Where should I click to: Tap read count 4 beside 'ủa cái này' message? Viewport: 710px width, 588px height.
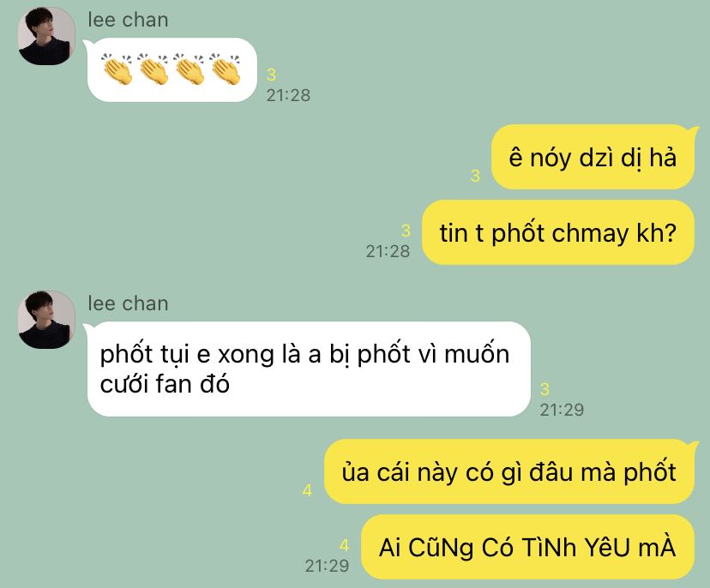308,490
